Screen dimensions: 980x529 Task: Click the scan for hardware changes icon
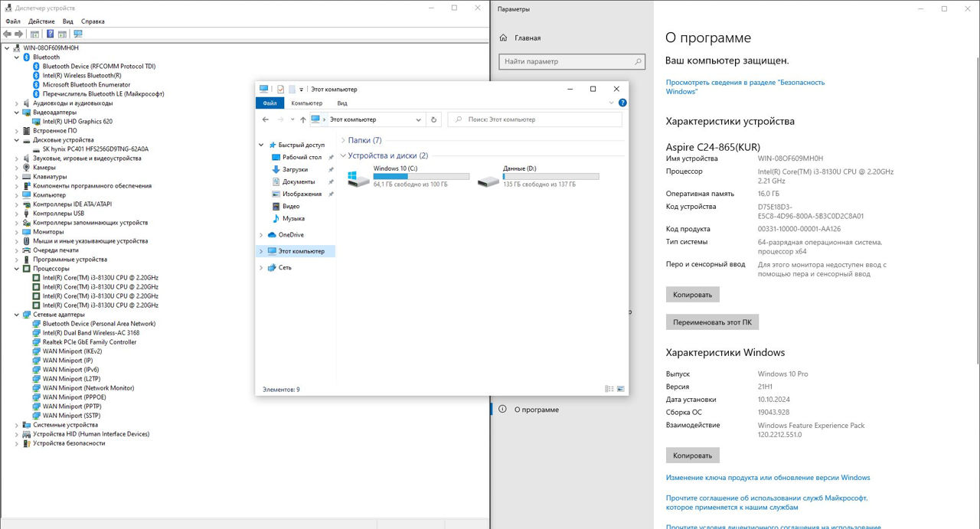pos(77,34)
